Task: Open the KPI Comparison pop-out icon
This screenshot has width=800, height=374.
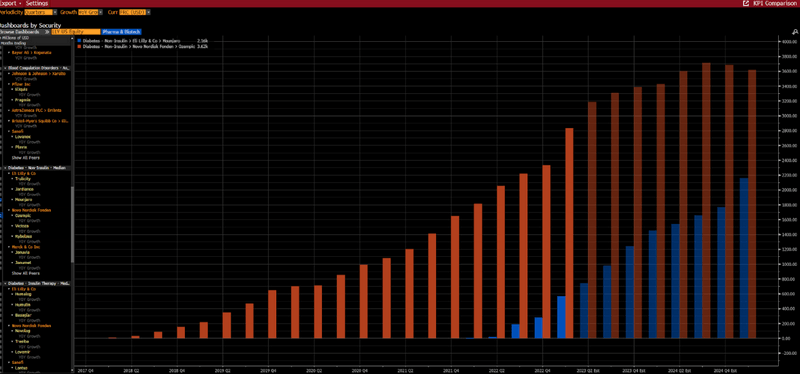Action: click(746, 3)
